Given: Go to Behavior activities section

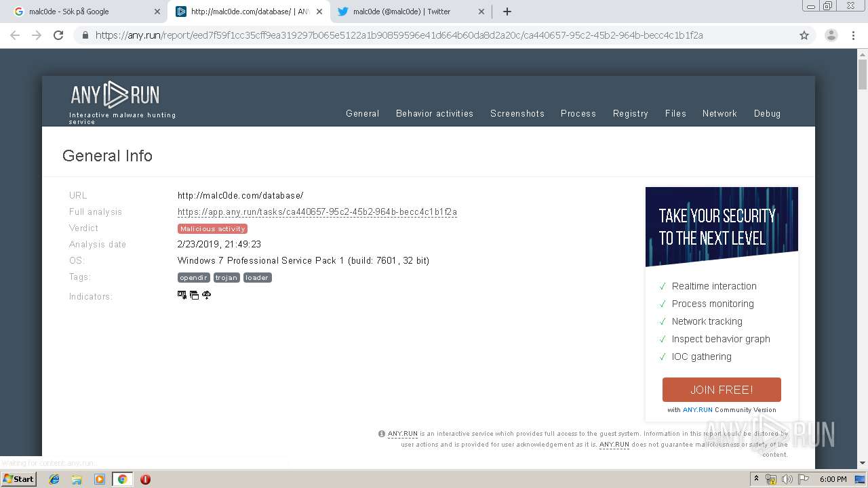Looking at the screenshot, I should pos(435,113).
